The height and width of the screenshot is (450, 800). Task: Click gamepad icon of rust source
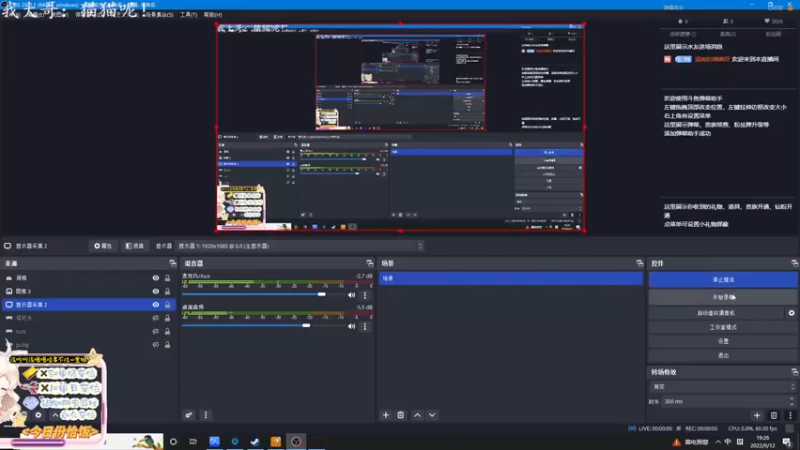(x=9, y=332)
